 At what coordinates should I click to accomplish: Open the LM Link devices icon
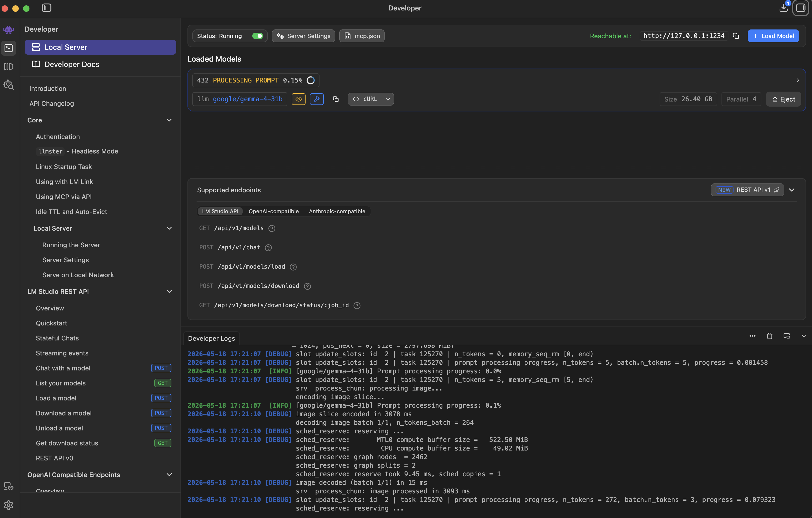(x=8, y=486)
